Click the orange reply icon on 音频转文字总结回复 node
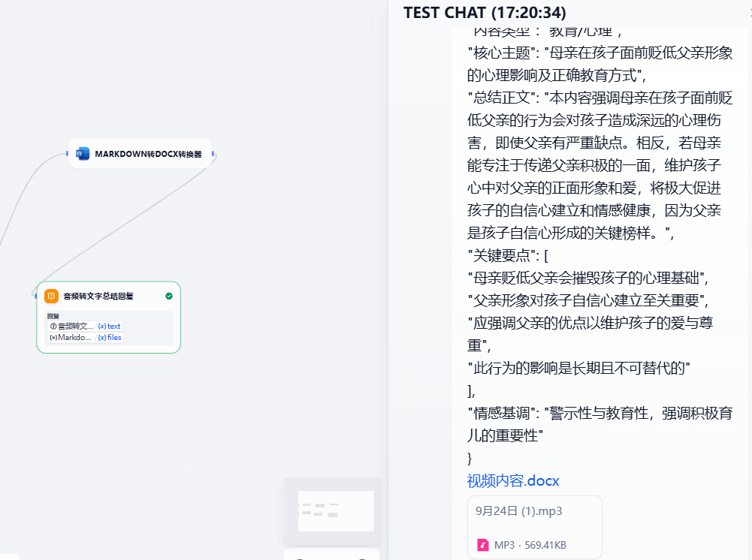 click(51, 296)
